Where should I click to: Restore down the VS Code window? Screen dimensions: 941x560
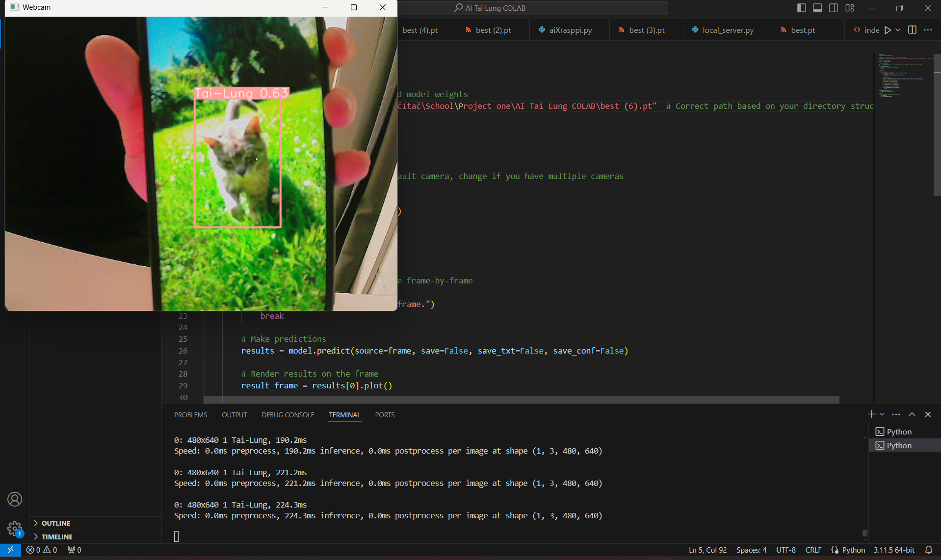(899, 8)
